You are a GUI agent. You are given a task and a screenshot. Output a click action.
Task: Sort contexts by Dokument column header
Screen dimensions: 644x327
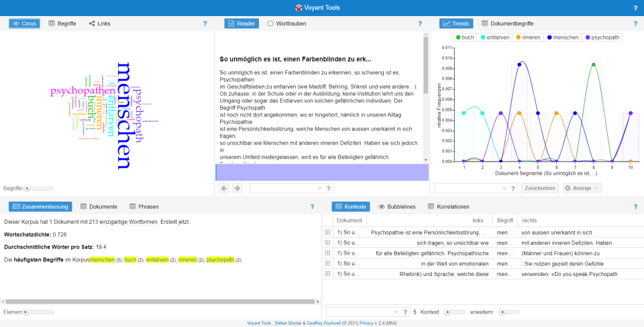tap(350, 220)
